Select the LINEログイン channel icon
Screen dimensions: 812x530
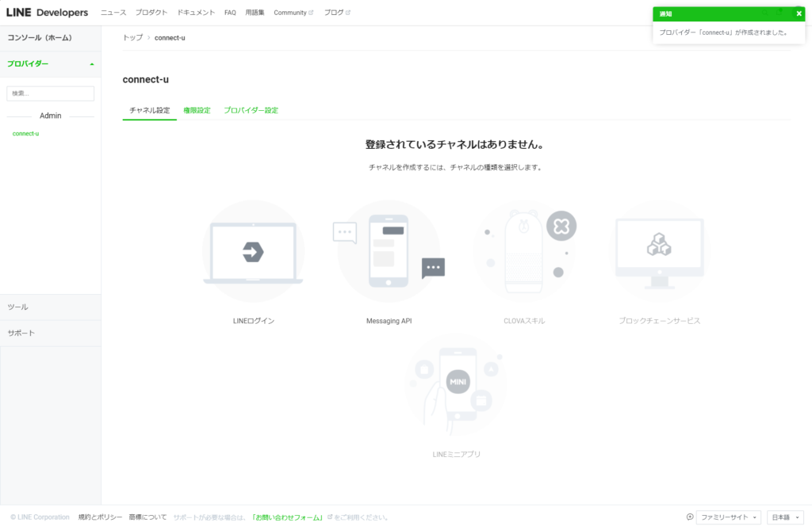point(253,252)
